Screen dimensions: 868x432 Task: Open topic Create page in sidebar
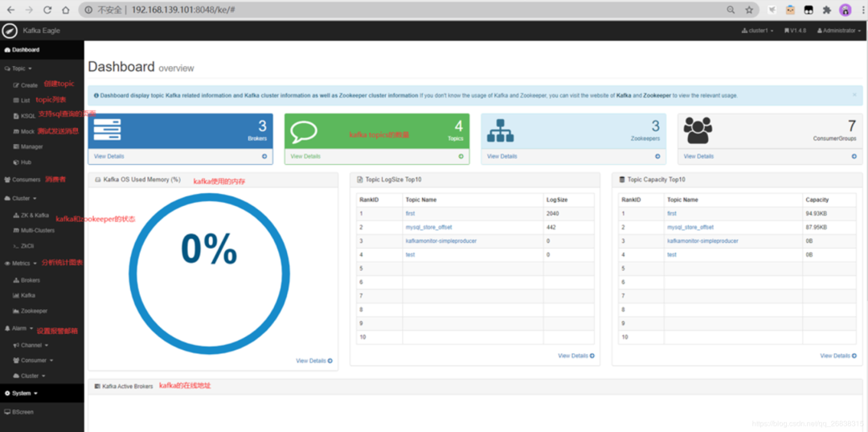pyautogui.click(x=26, y=85)
